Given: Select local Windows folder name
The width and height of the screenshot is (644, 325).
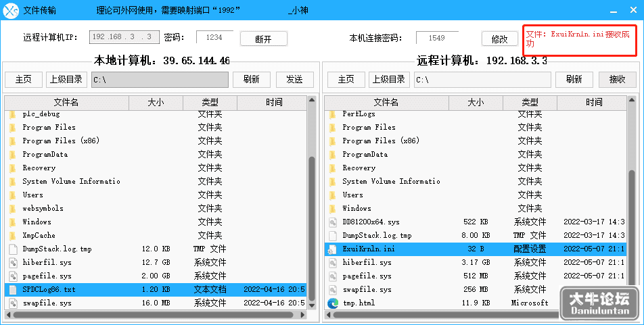Looking at the screenshot, I should tap(37, 222).
